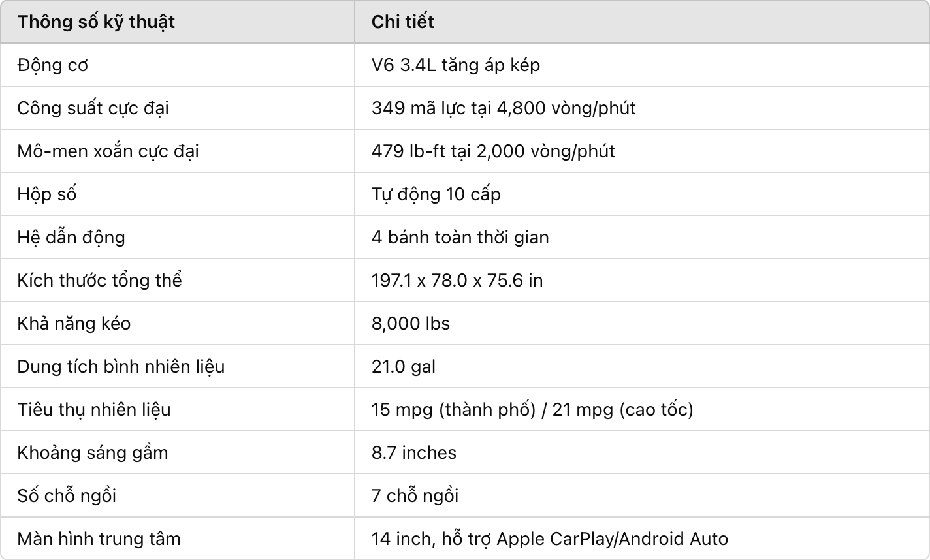The image size is (930, 560).
Task: Select the '349 mã lực tại 4,800 vòng/phút' value
Action: [x=504, y=108]
